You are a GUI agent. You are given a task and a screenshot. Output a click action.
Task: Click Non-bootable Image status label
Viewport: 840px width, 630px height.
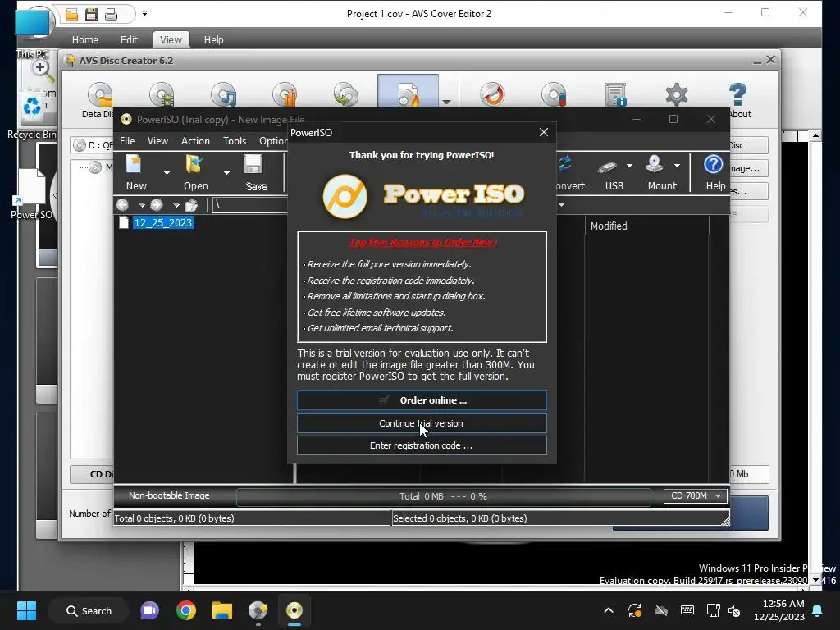pyautogui.click(x=169, y=496)
